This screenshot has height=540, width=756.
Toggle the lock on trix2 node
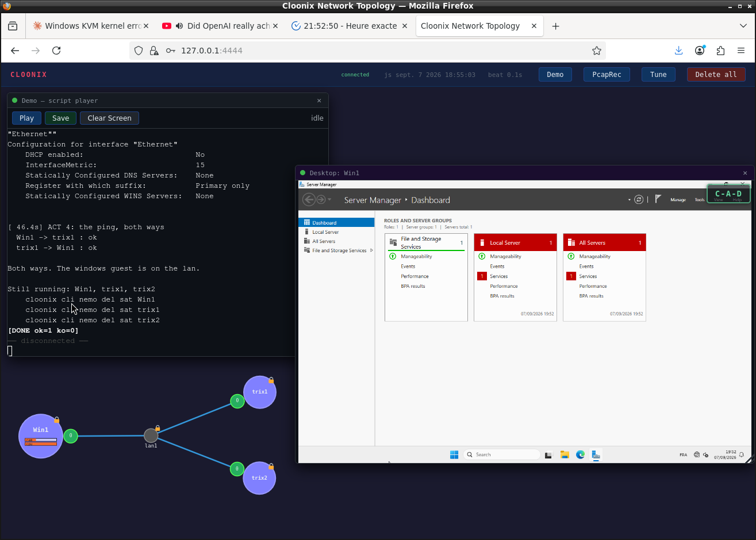[271, 466]
